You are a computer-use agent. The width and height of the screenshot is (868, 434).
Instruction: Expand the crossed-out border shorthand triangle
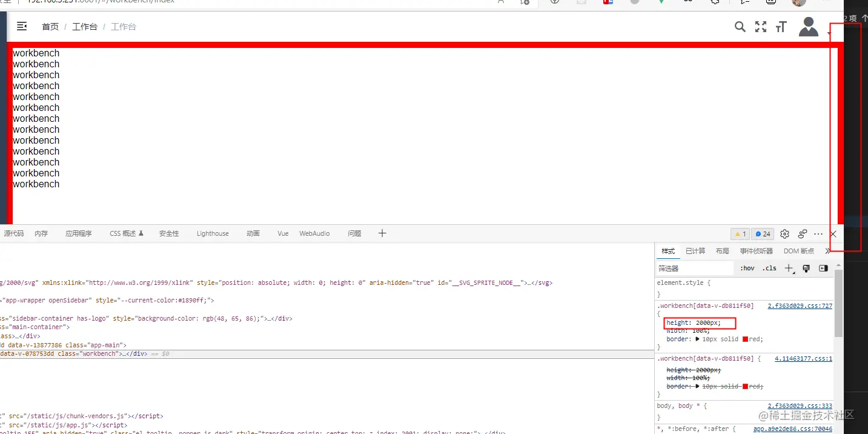tap(697, 387)
